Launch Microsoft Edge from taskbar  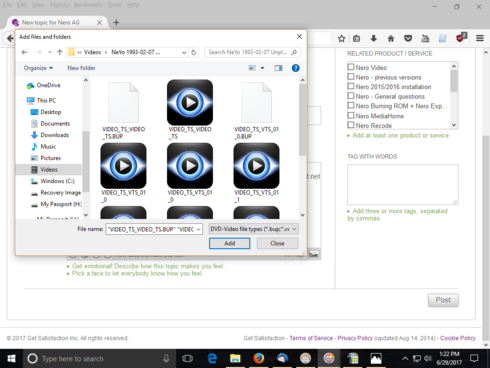click(x=212, y=359)
